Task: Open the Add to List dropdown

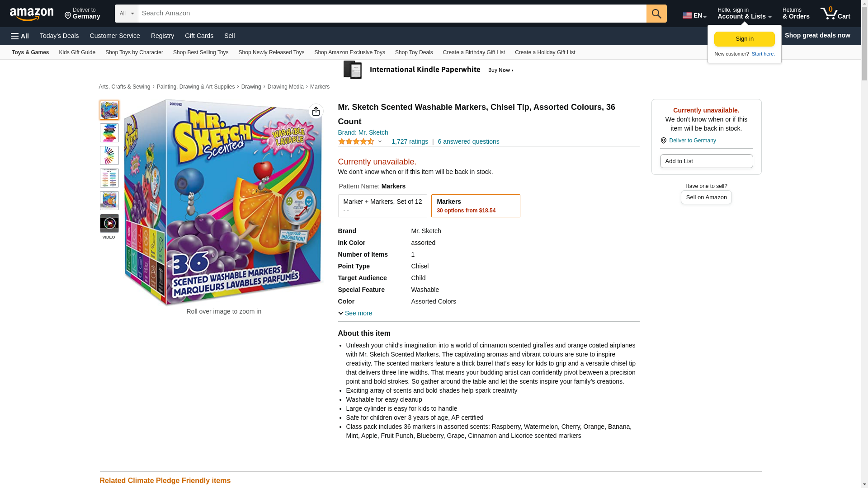Action: 706,161
